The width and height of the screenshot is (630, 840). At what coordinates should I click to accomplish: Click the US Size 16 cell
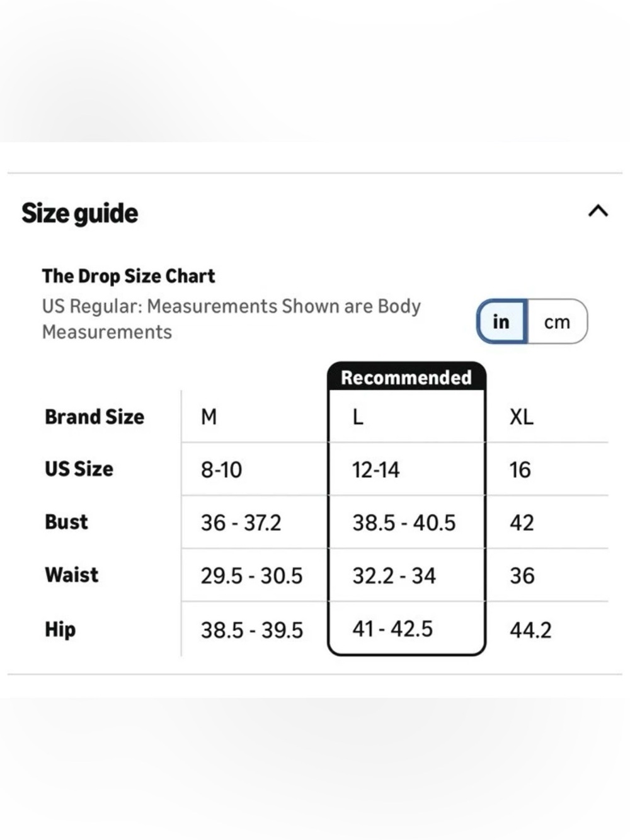[547, 469]
